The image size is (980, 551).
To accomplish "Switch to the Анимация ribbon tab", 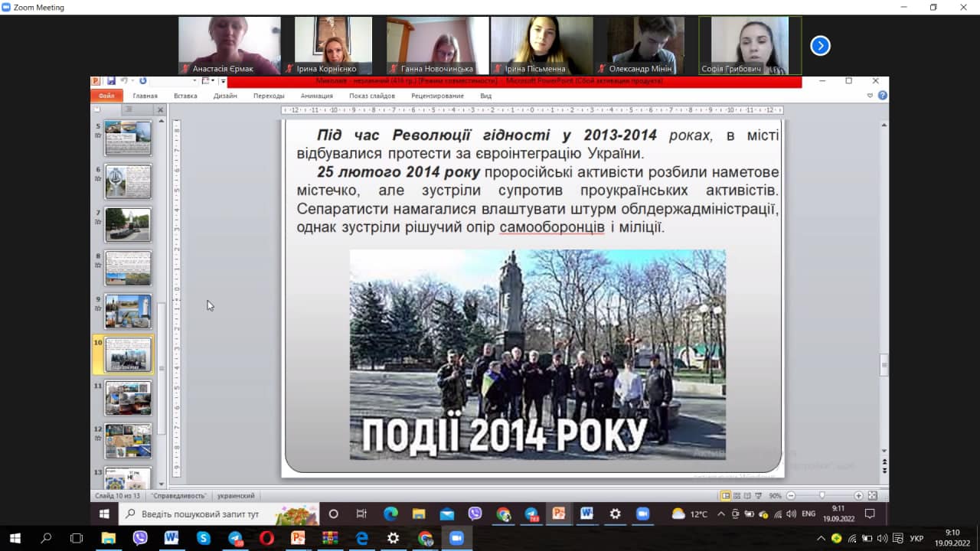I will pos(316,96).
